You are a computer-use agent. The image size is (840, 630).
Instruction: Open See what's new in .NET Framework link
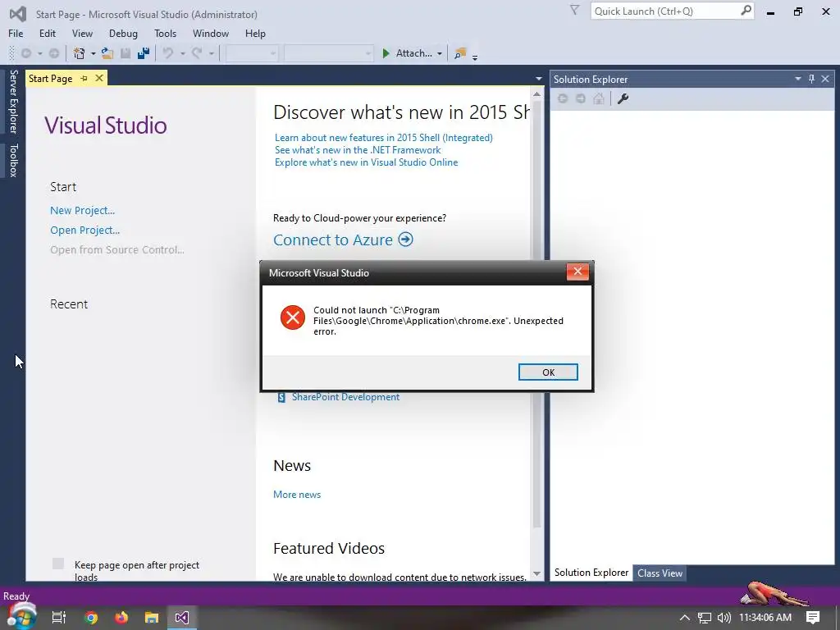click(x=358, y=150)
